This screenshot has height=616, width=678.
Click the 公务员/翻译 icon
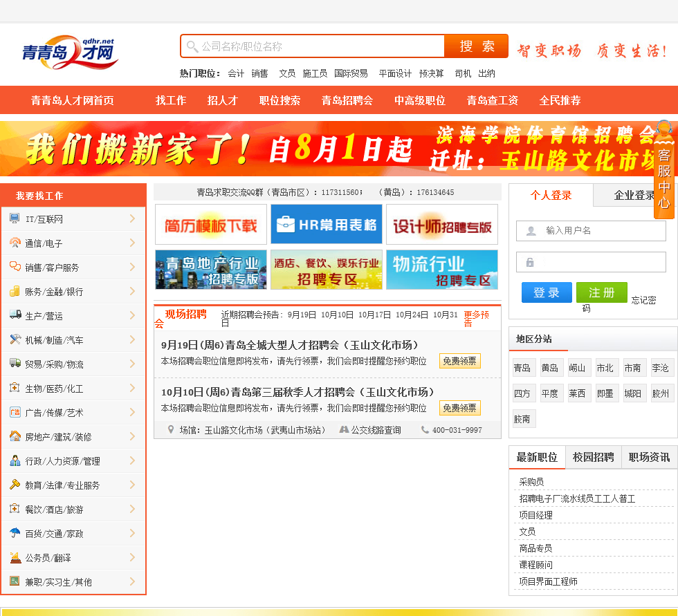click(x=15, y=557)
